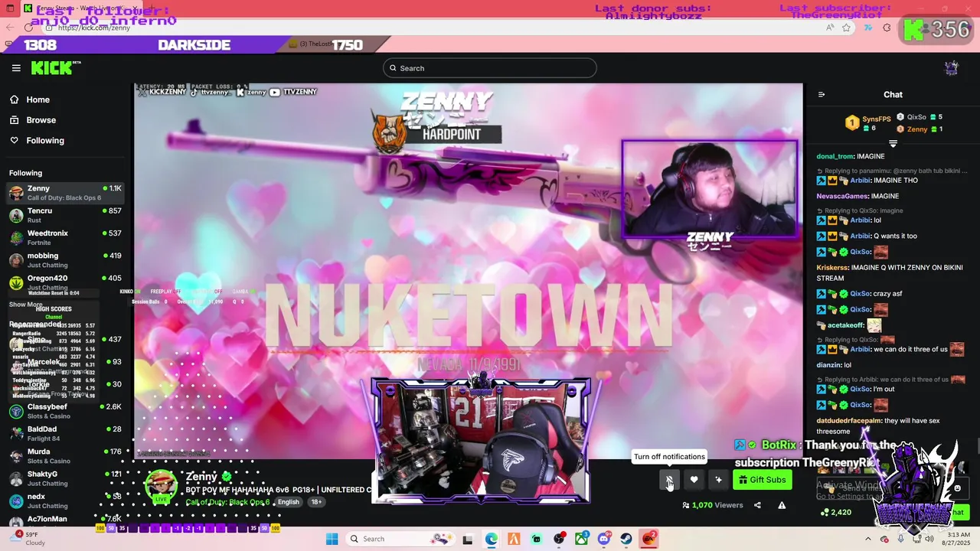
Task: Show hidden system tray icons
Action: click(x=867, y=539)
